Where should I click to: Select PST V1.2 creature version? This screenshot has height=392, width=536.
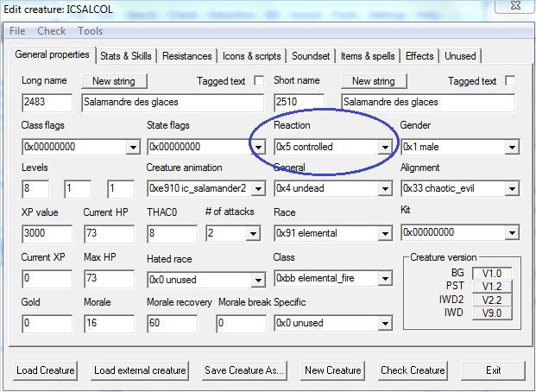pyautogui.click(x=492, y=287)
